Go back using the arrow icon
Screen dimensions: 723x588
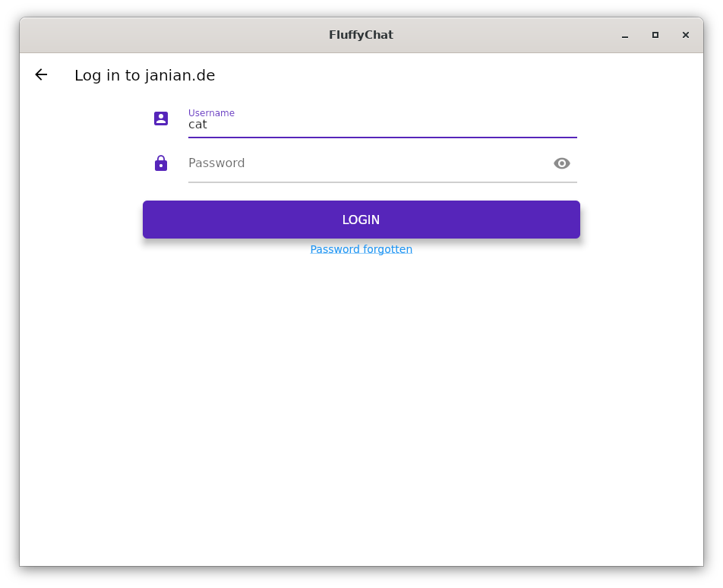tap(41, 74)
